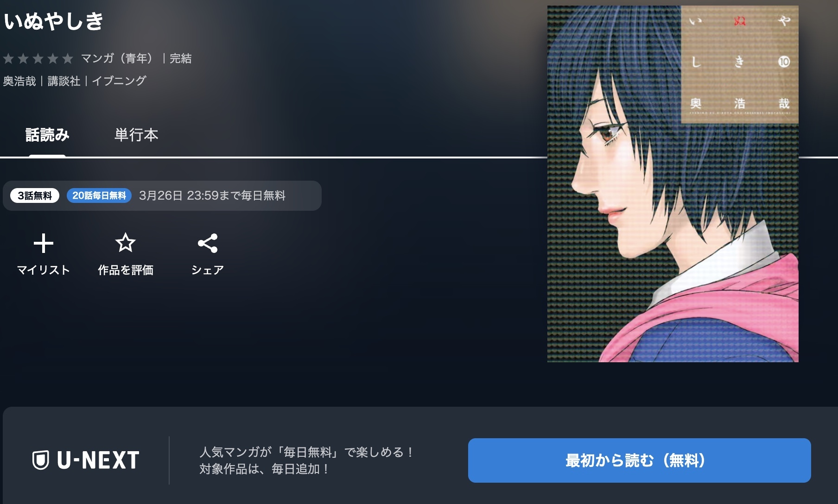838x504 pixels.
Task: Click the 20話毎日無料 badge
Action: pyautogui.click(x=99, y=195)
